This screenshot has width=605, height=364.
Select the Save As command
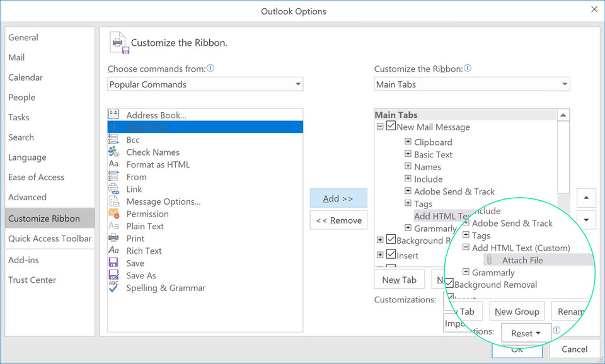[x=140, y=275]
